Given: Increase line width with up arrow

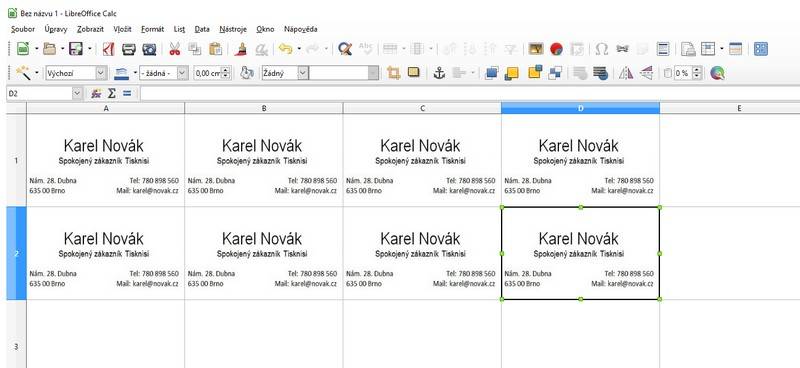Looking at the screenshot, I should point(226,70).
